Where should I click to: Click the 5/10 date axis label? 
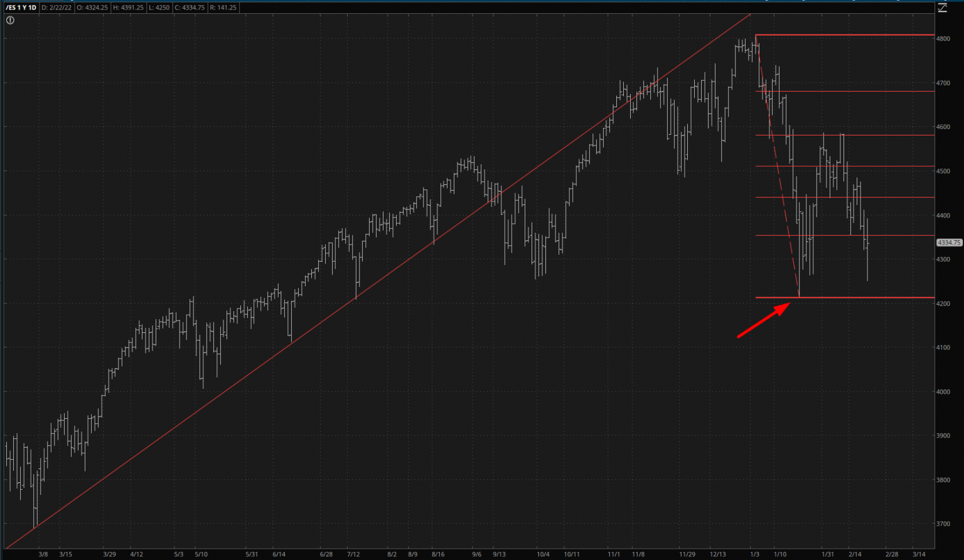pos(201,554)
